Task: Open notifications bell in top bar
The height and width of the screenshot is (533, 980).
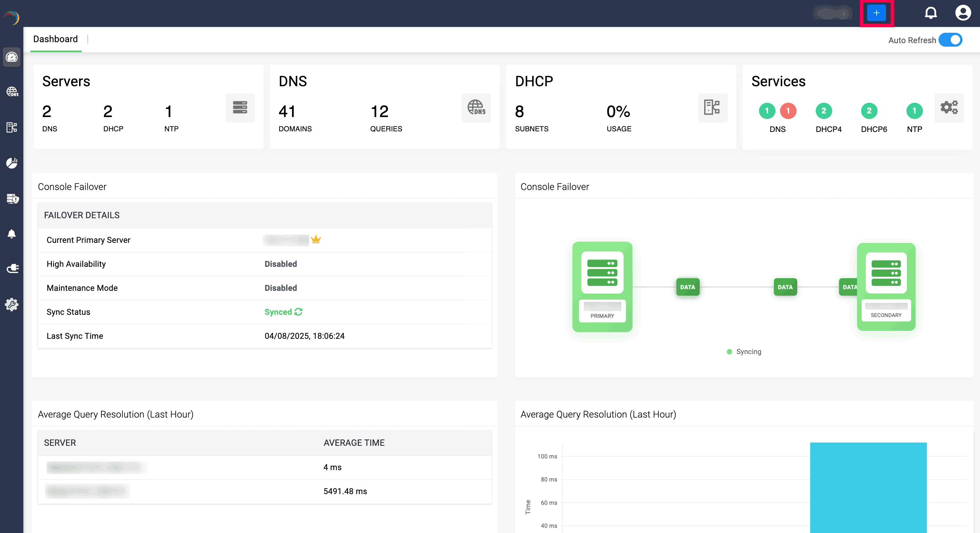Action: click(x=930, y=13)
